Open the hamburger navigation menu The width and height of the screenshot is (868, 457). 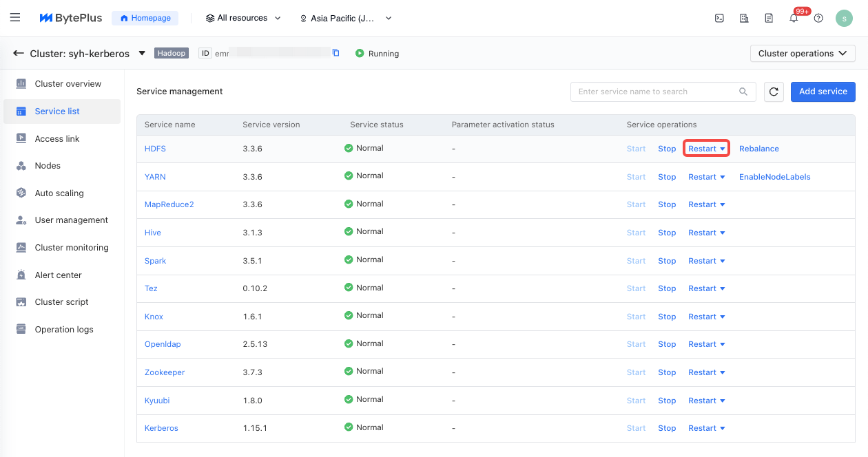[15, 18]
